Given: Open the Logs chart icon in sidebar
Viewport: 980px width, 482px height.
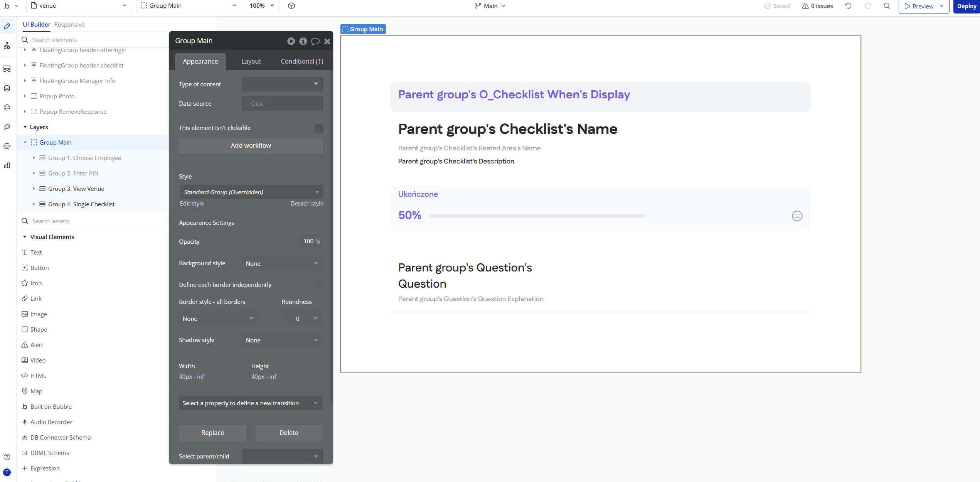Looking at the screenshot, I should click(7, 165).
